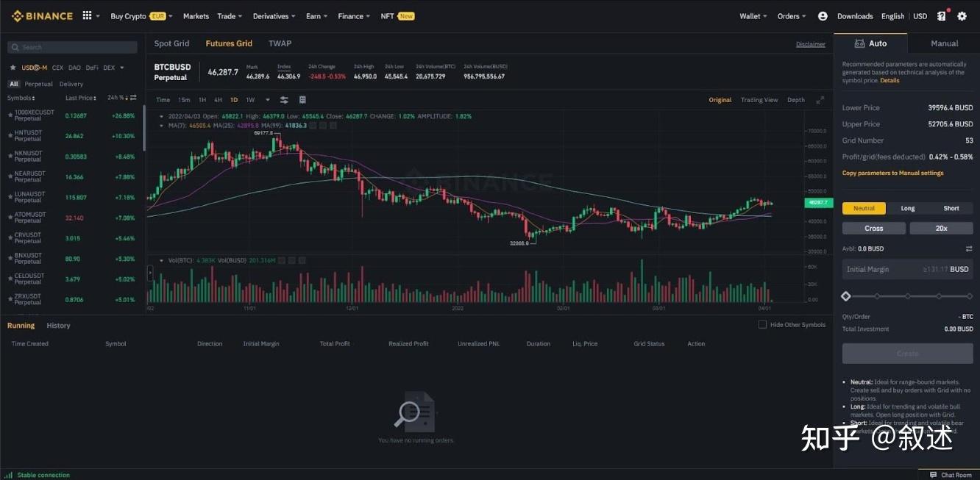Select the Auto parameters tab
Image resolution: width=980 pixels, height=480 pixels.
click(x=870, y=43)
